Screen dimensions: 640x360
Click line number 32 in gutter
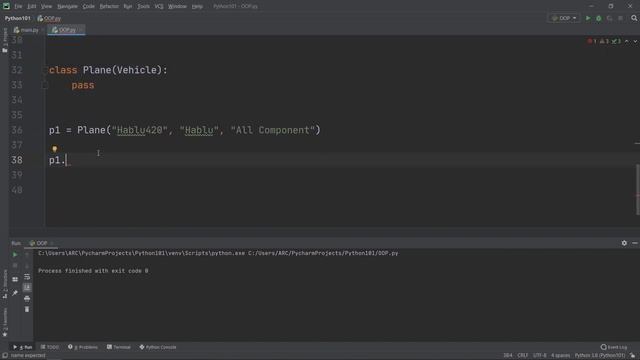tap(17, 70)
